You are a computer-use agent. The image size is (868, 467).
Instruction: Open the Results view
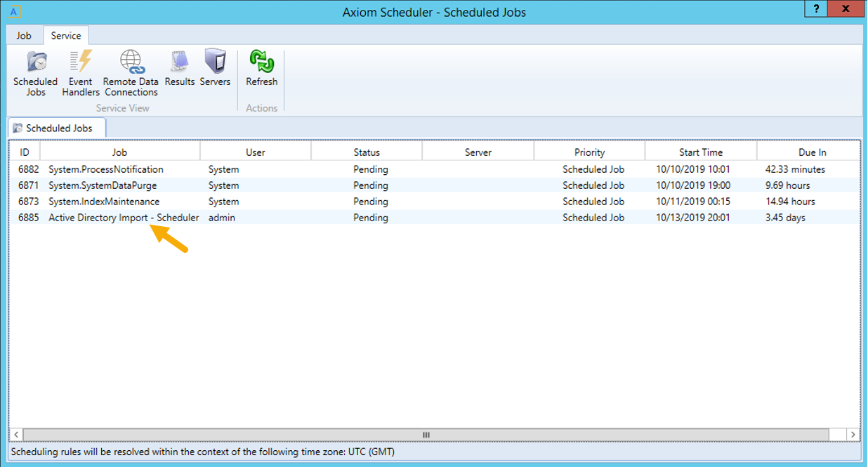(x=180, y=69)
